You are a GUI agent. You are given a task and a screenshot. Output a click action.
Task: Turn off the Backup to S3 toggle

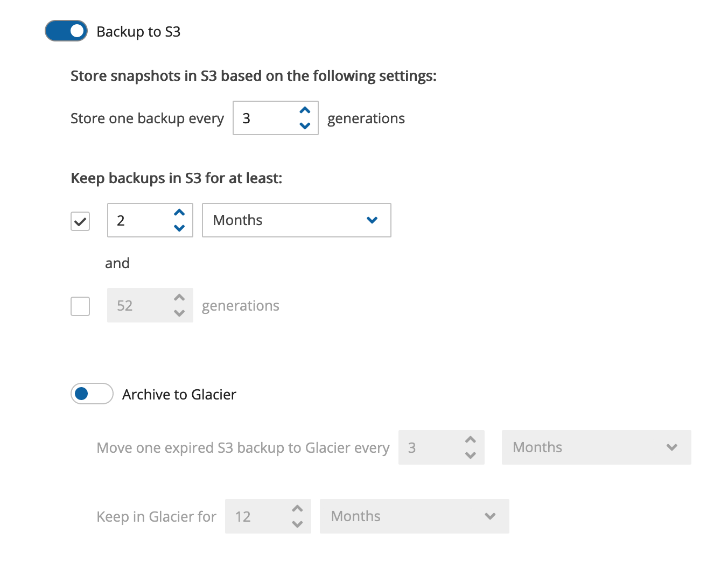tap(66, 31)
